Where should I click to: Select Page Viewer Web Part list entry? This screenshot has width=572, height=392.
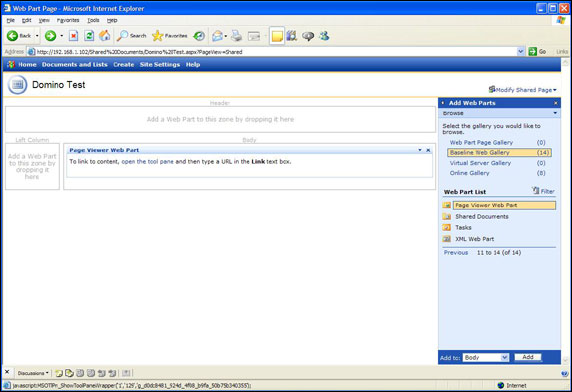[x=504, y=205]
